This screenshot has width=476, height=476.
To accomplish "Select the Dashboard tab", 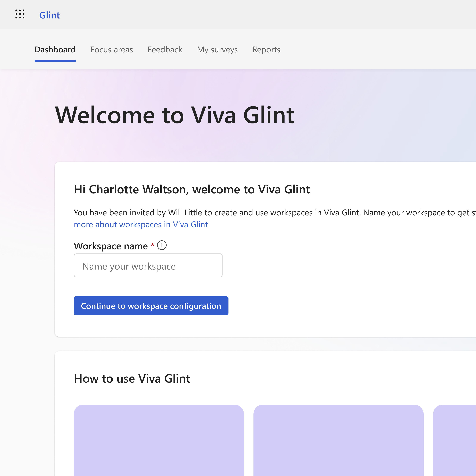I will point(55,50).
